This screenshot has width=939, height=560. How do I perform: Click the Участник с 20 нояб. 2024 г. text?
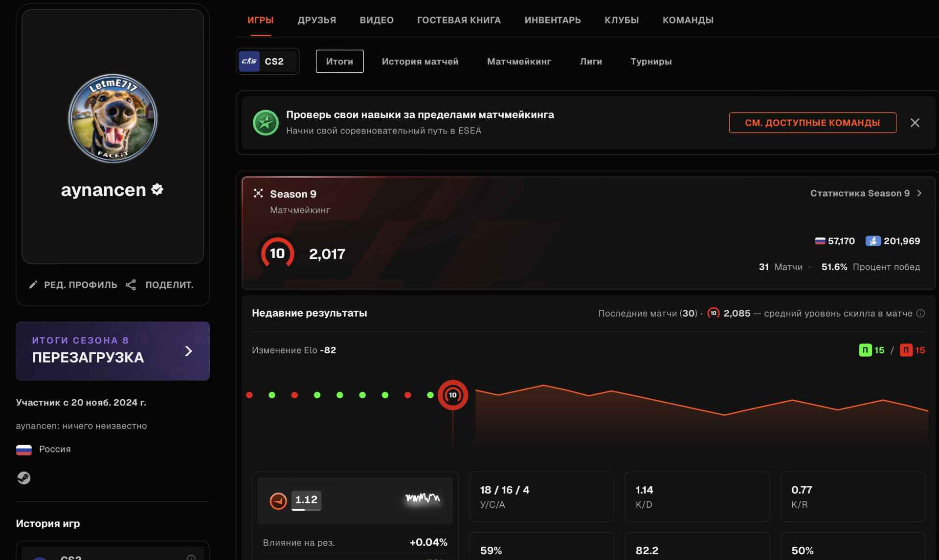81,403
